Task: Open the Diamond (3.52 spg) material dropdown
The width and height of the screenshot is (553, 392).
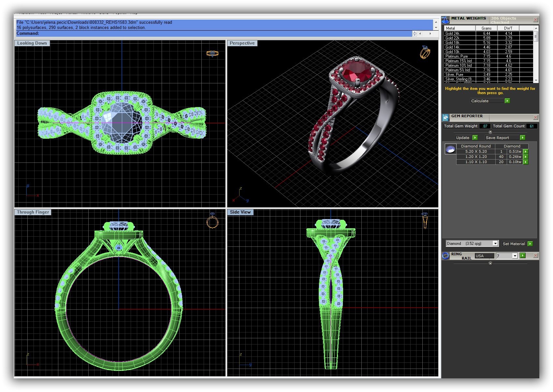Action: coord(495,244)
